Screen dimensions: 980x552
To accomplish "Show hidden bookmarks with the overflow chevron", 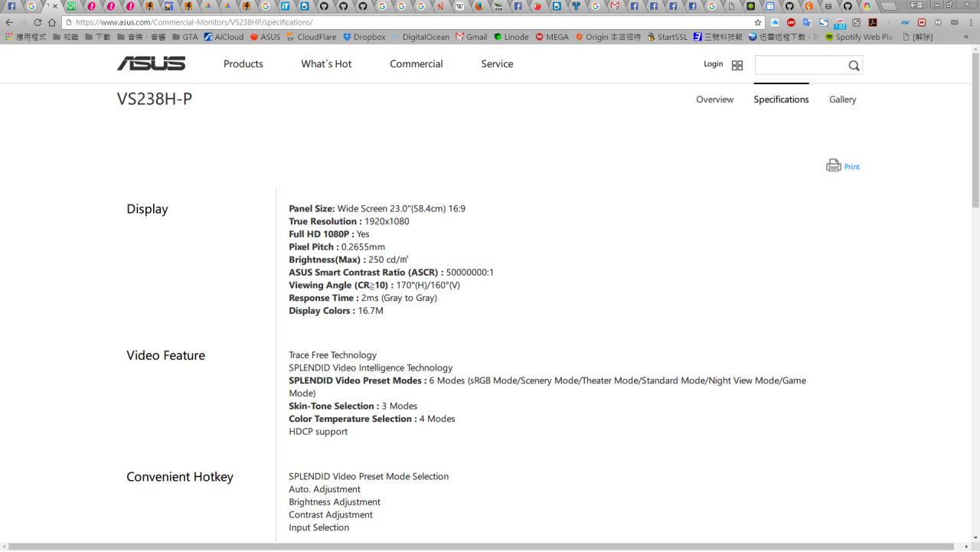I will [x=965, y=37].
